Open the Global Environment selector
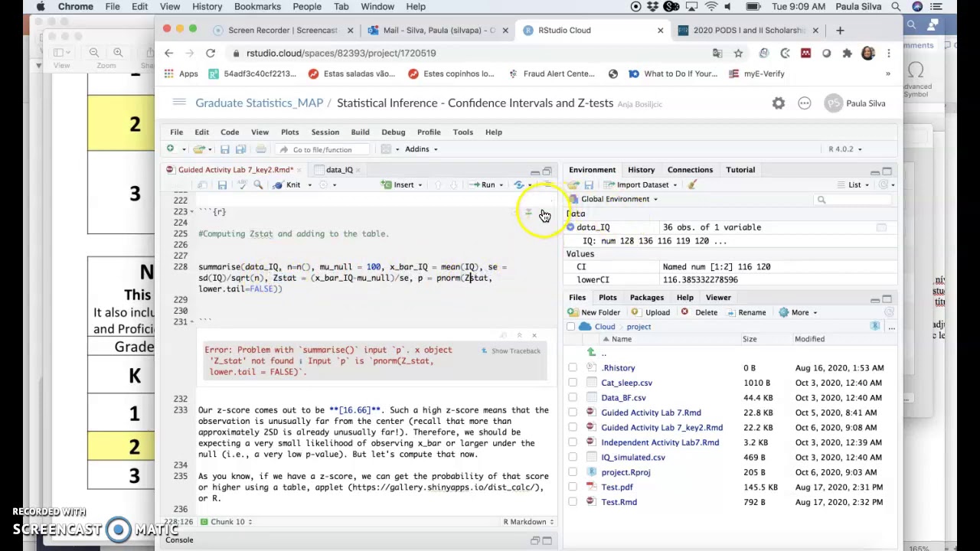The height and width of the screenshot is (551, 980). click(x=614, y=199)
